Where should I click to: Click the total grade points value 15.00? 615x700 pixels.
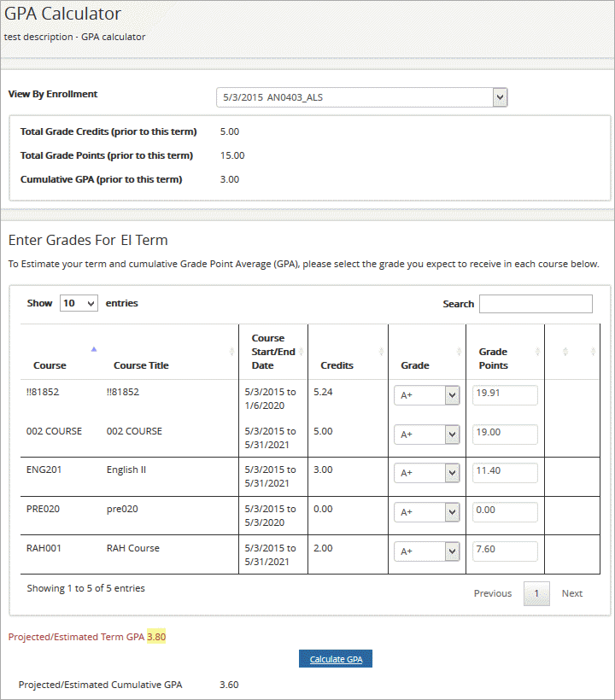click(232, 155)
